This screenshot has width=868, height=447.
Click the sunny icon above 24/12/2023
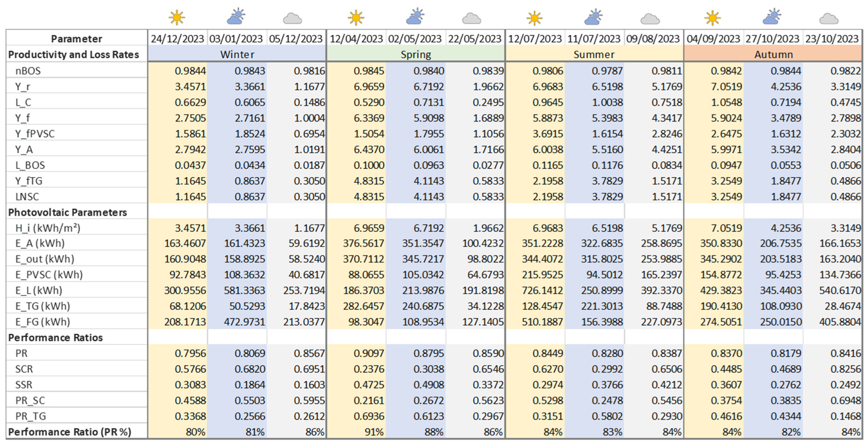[177, 17]
